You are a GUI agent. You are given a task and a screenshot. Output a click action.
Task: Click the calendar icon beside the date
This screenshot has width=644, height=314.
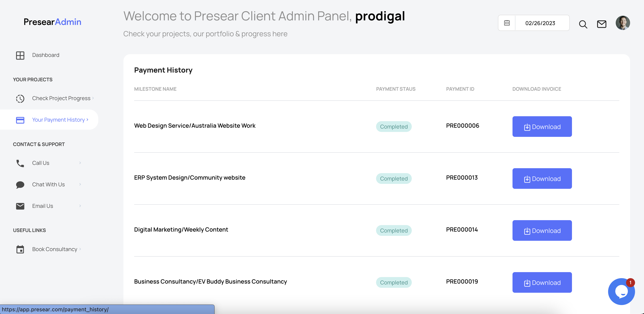tap(507, 23)
